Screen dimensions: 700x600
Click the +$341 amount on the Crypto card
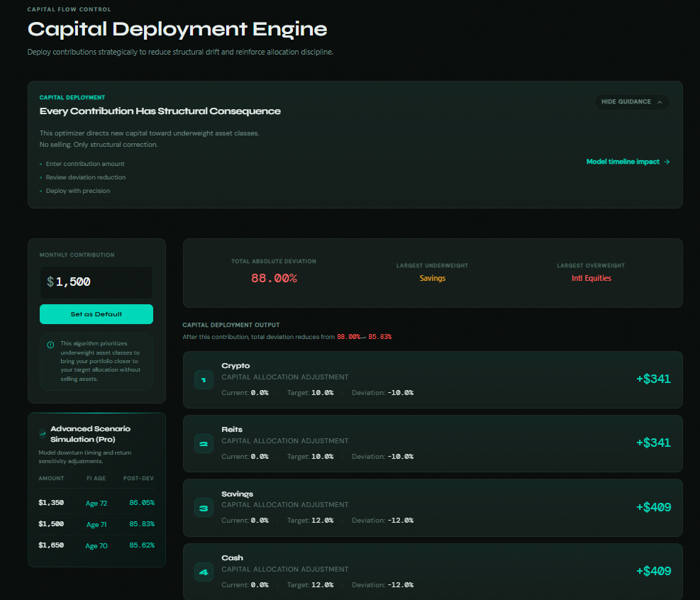(653, 379)
